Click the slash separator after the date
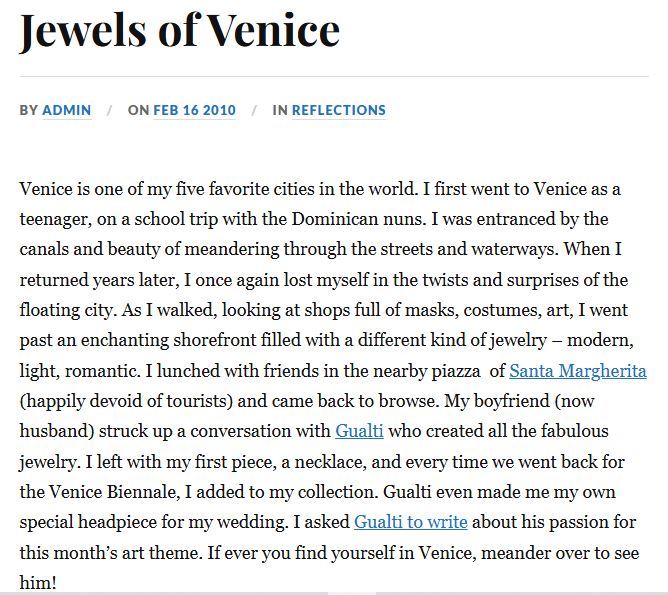This screenshot has width=668, height=595. (x=254, y=111)
